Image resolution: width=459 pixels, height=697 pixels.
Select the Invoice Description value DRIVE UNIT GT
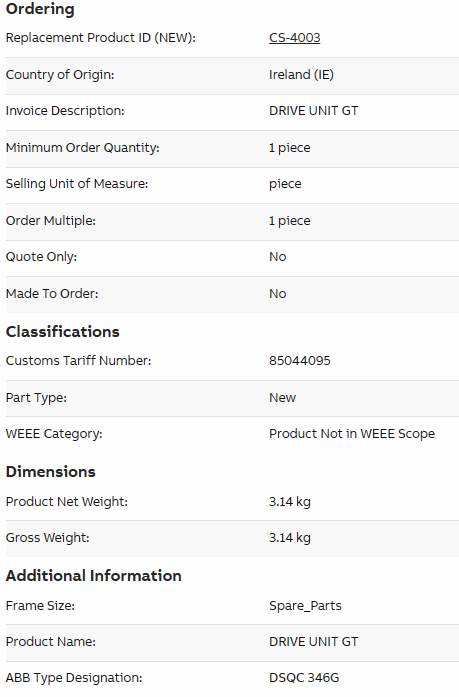[313, 111]
